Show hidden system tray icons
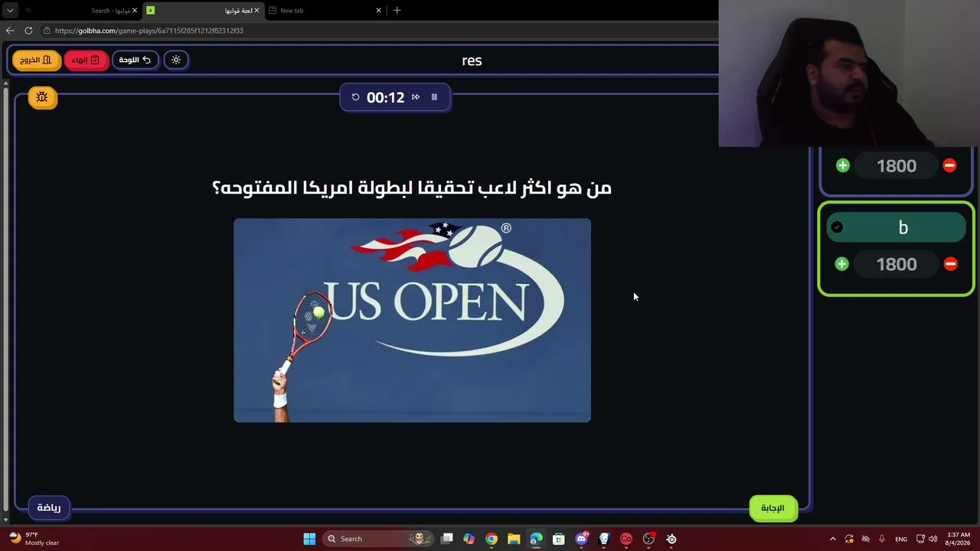 (x=833, y=539)
